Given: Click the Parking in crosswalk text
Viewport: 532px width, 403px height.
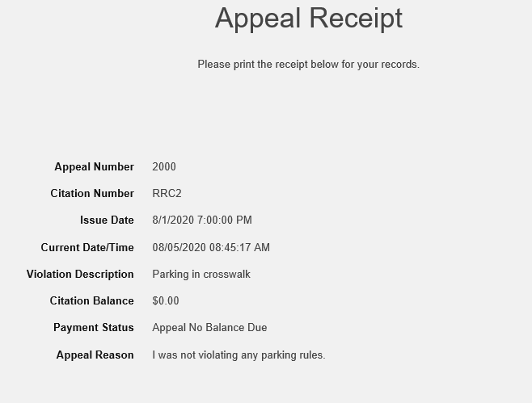Looking at the screenshot, I should [x=201, y=274].
